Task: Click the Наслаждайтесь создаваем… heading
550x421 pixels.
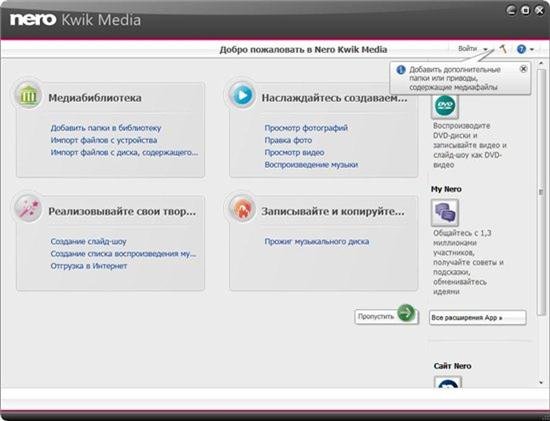Action: tap(334, 98)
